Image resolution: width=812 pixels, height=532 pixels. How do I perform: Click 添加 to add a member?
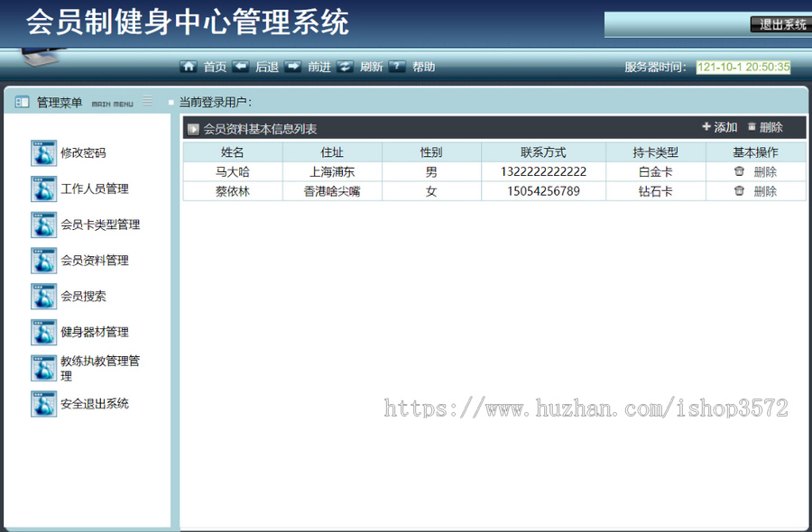pos(725,127)
